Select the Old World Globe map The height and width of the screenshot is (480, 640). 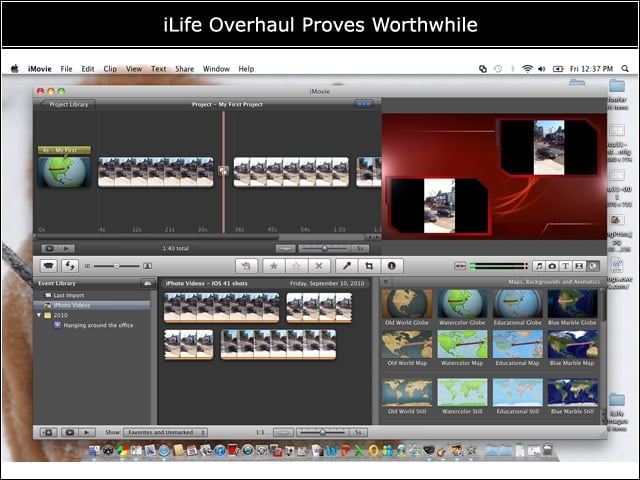coord(407,304)
